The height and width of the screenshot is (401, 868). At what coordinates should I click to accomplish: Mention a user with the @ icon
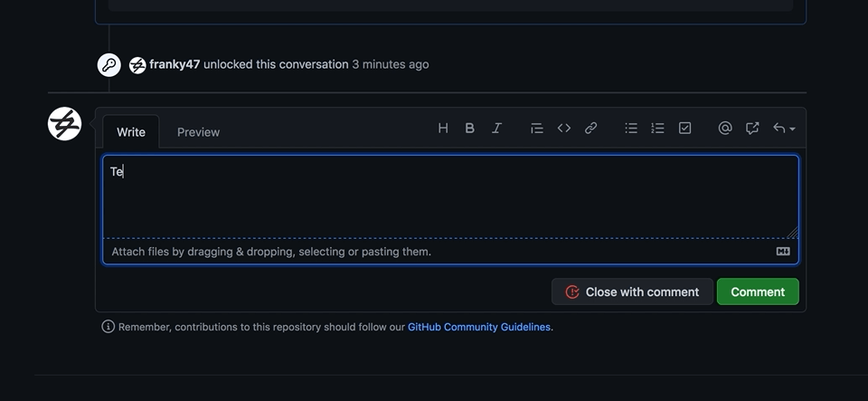point(724,129)
